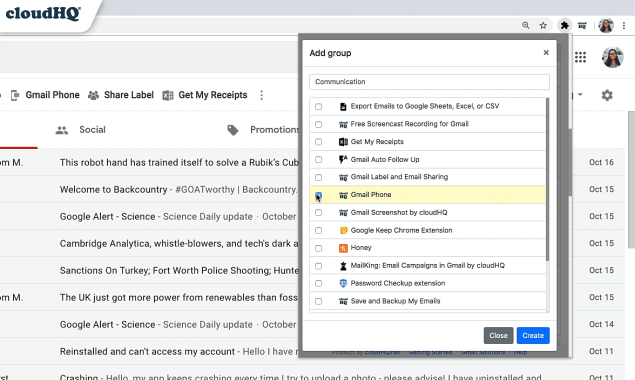Check Export Emails to Google Sheets checkbox
The height and width of the screenshot is (380, 635).
pos(319,107)
